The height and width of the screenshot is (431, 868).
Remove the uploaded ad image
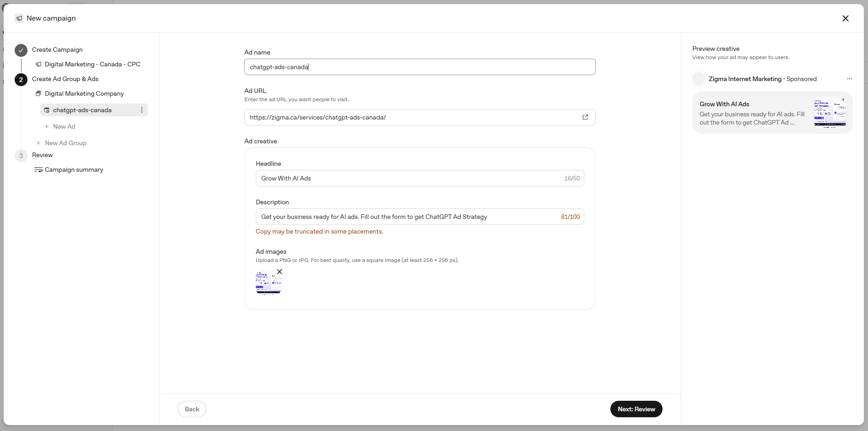point(280,272)
